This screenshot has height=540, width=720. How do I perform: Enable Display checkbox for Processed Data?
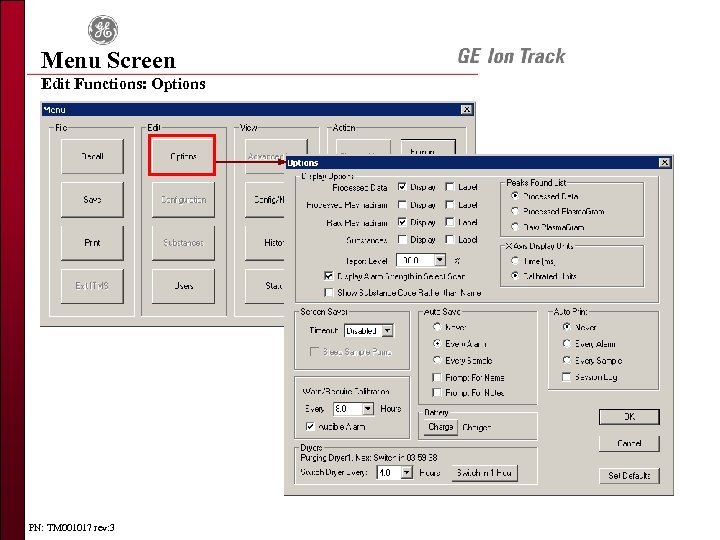pyautogui.click(x=402, y=187)
